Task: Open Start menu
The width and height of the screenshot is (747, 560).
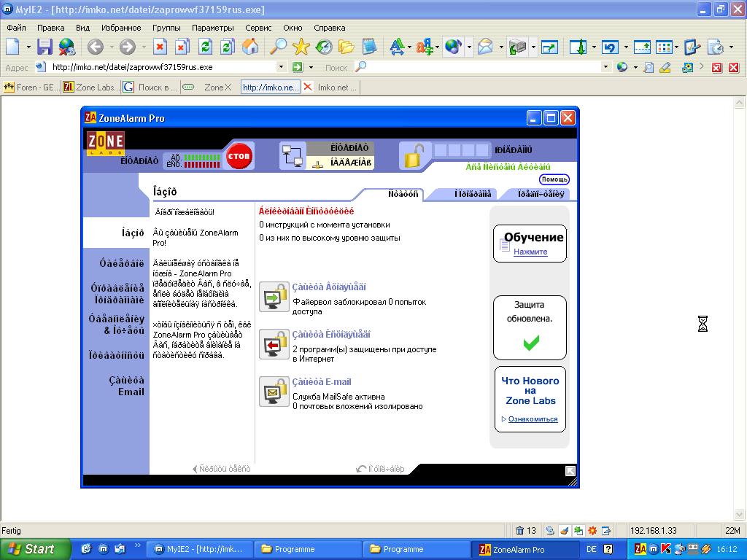Action: pos(35,549)
